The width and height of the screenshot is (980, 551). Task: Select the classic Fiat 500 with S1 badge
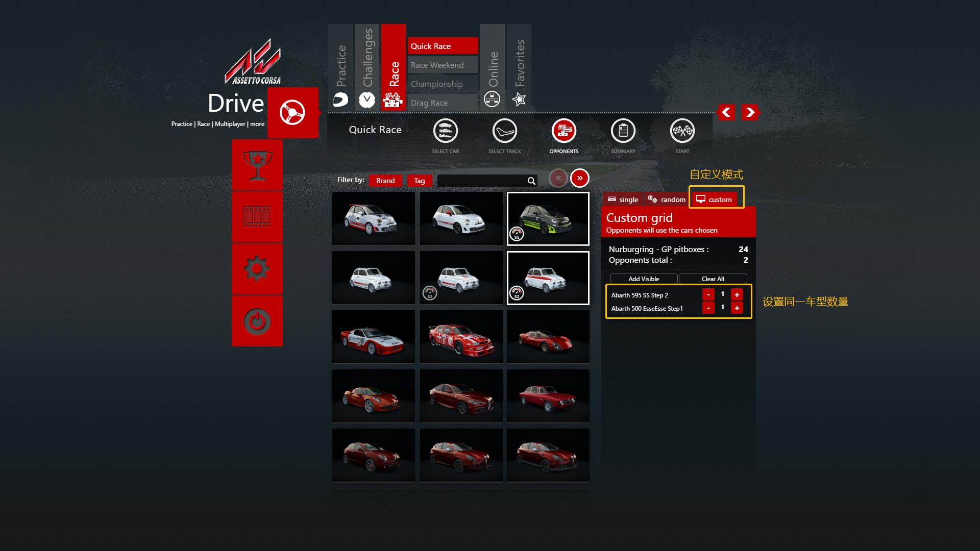461,278
